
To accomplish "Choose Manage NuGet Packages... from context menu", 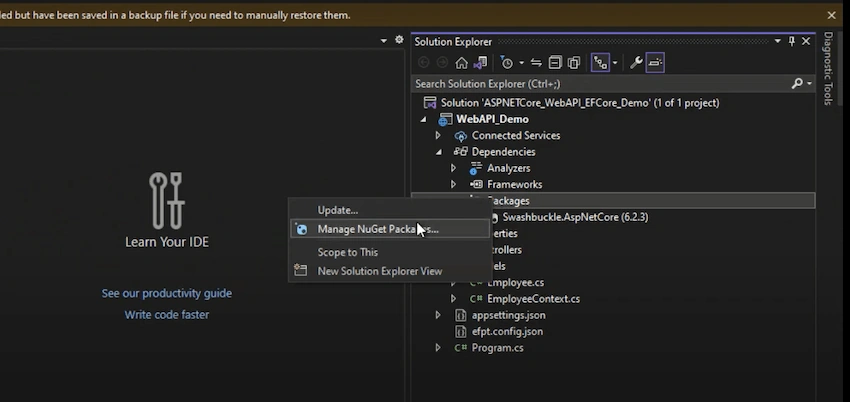I will (390, 229).
